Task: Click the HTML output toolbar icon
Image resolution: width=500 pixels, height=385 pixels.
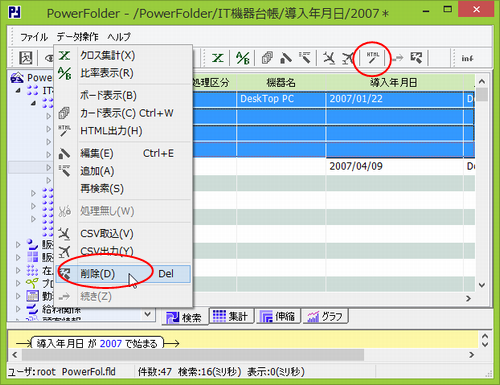Action: pos(373,57)
